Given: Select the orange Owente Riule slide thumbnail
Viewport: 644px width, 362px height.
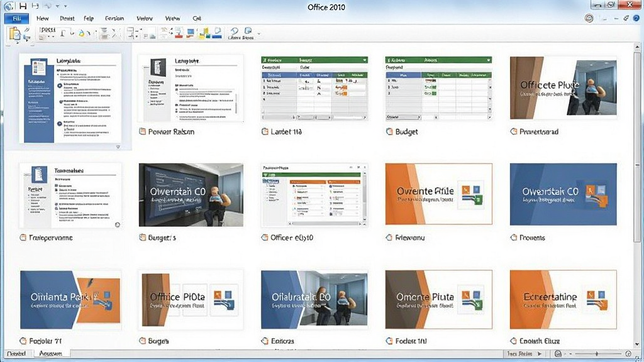Looking at the screenshot, I should click(438, 194).
